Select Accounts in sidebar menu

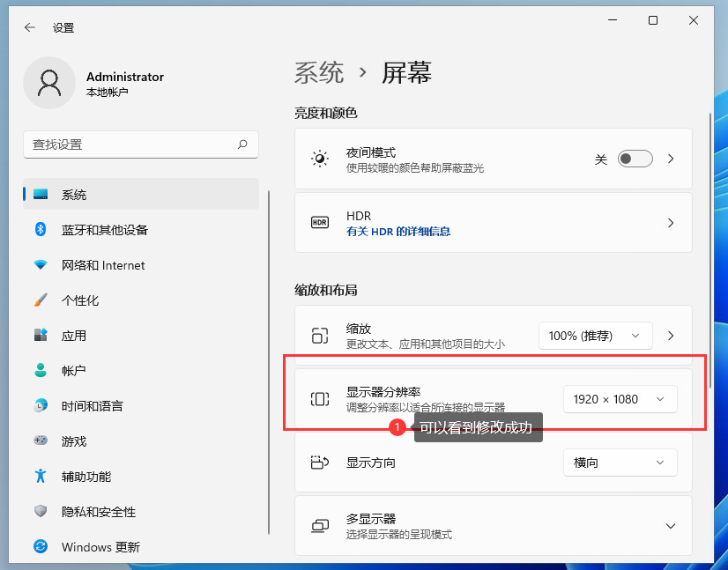coord(73,371)
